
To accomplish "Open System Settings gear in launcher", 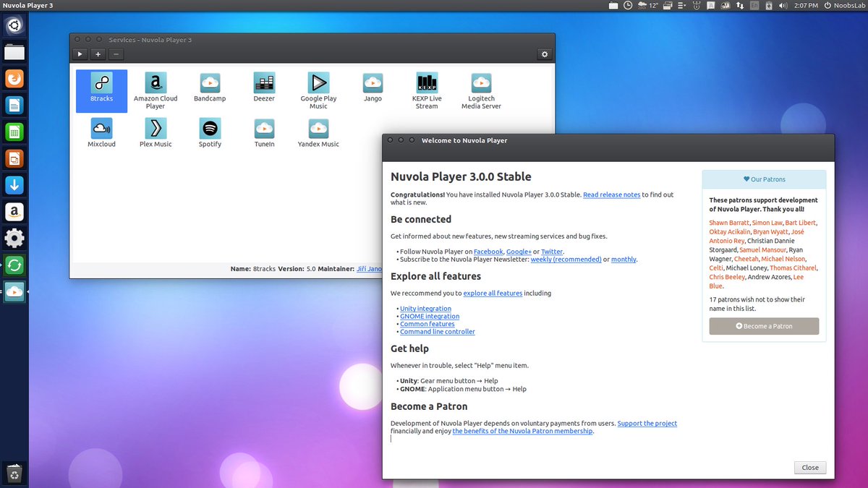I will coord(14,238).
